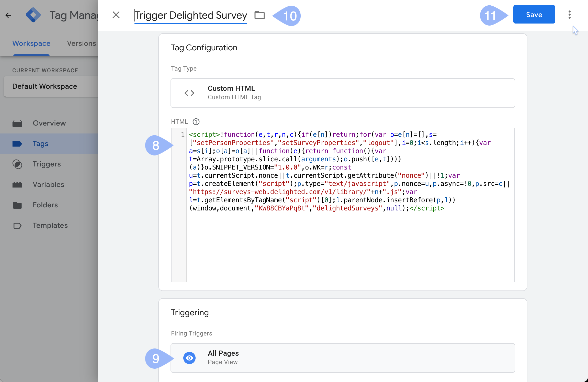Image resolution: width=588 pixels, height=382 pixels.
Task: Click the line number 1 gutter
Action: [183, 134]
